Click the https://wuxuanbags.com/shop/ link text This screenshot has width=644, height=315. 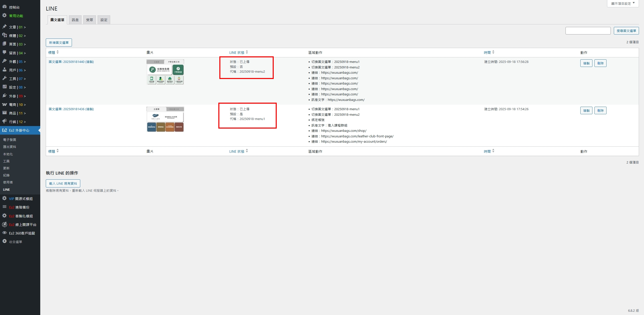(x=344, y=131)
